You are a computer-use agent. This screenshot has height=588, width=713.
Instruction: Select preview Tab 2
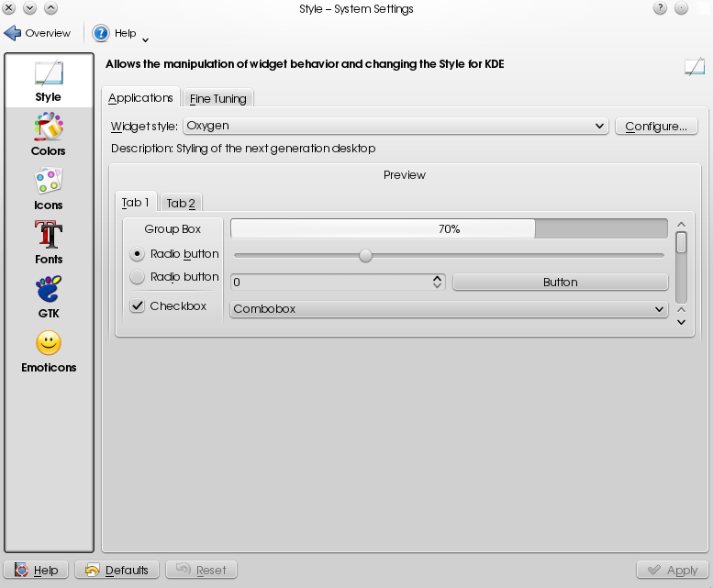click(181, 203)
